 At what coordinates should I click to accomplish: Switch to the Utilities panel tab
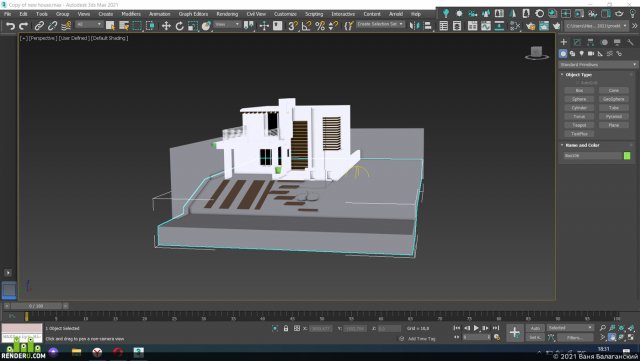click(630, 42)
